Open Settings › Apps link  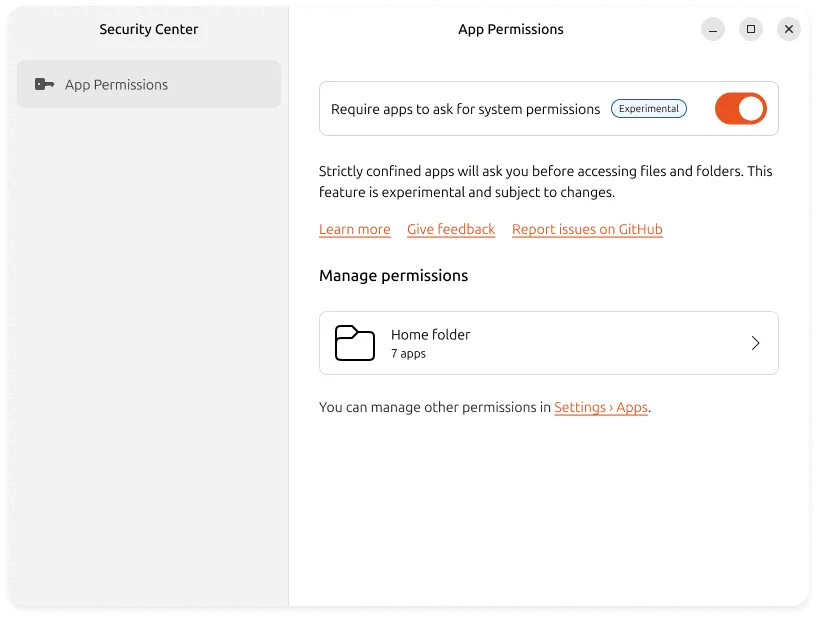click(601, 407)
